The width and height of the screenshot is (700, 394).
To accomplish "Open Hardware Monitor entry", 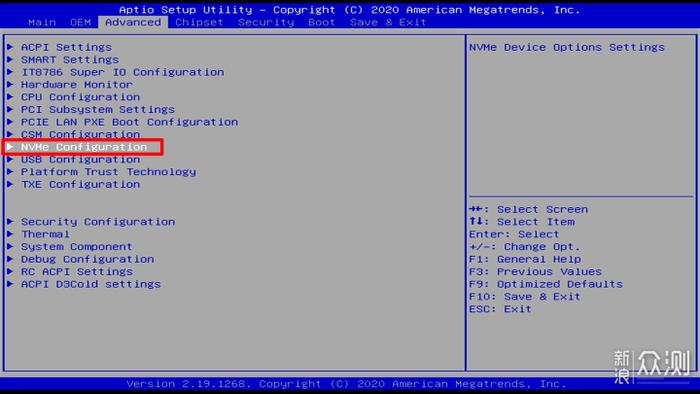I will [x=76, y=85].
